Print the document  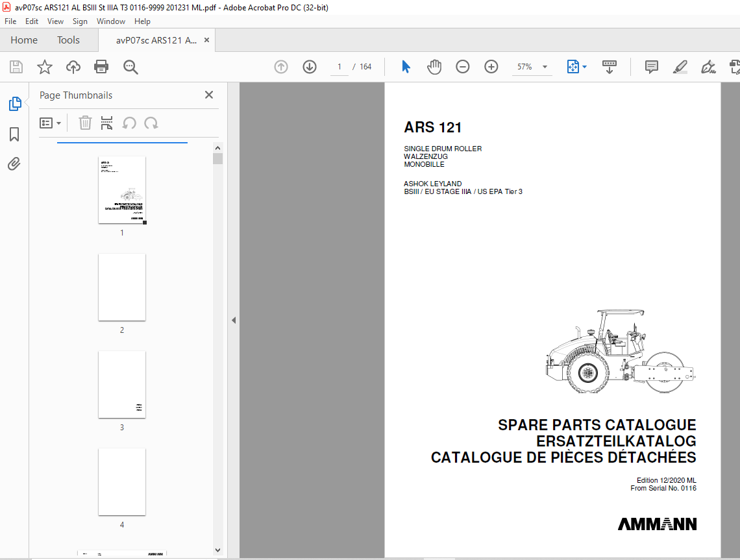click(x=101, y=67)
